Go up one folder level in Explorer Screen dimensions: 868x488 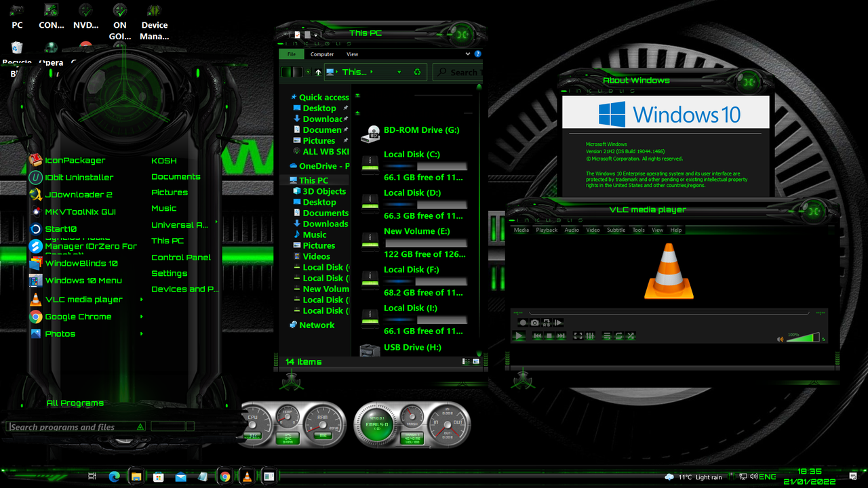pyautogui.click(x=318, y=72)
